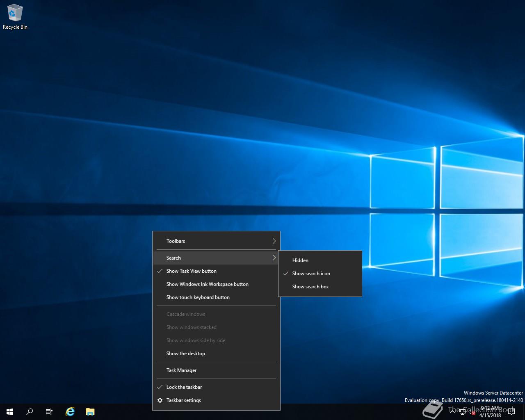Click the taskbar search magnifier icon
The width and height of the screenshot is (525, 420).
[30, 412]
